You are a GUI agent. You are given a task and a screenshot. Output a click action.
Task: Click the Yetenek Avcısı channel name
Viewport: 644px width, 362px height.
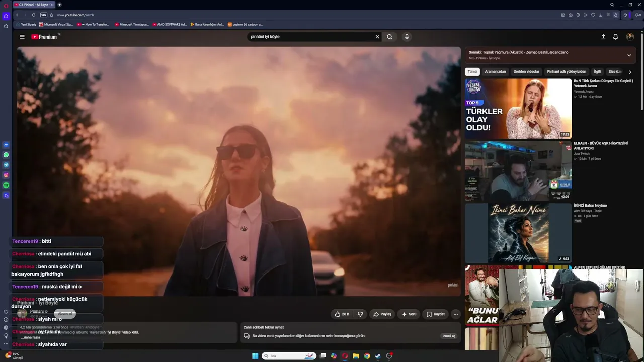coord(584,92)
